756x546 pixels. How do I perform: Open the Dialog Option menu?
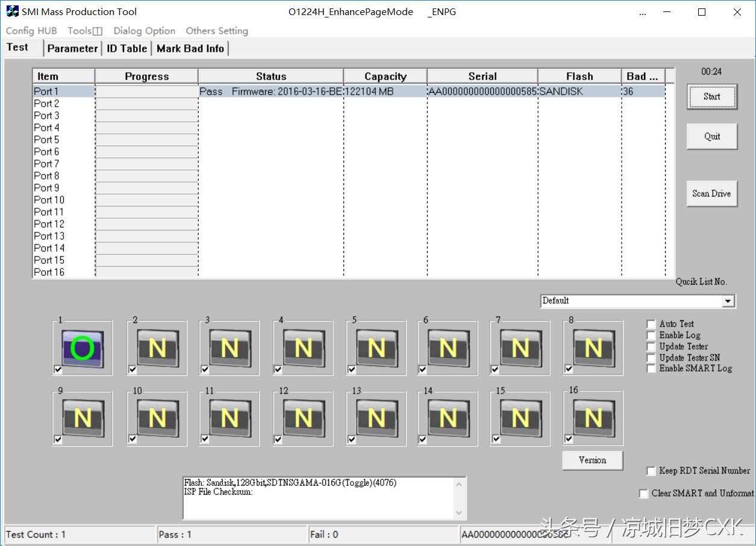point(145,31)
